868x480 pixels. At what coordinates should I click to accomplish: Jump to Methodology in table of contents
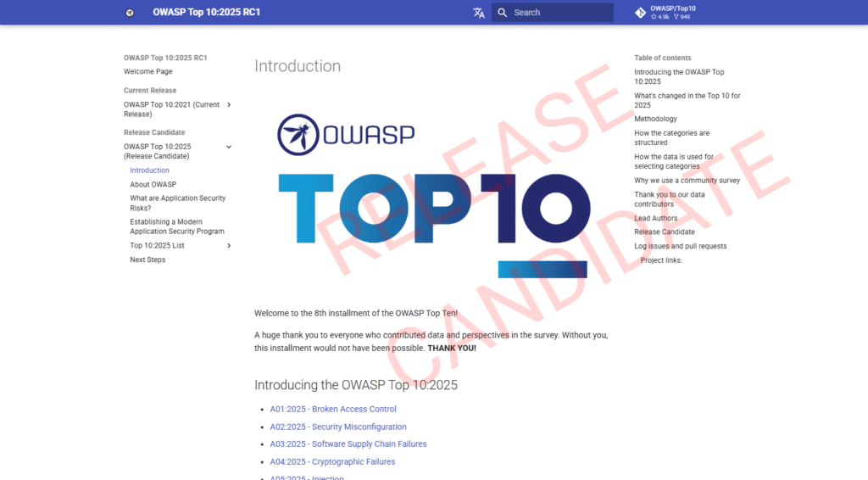pyautogui.click(x=656, y=120)
